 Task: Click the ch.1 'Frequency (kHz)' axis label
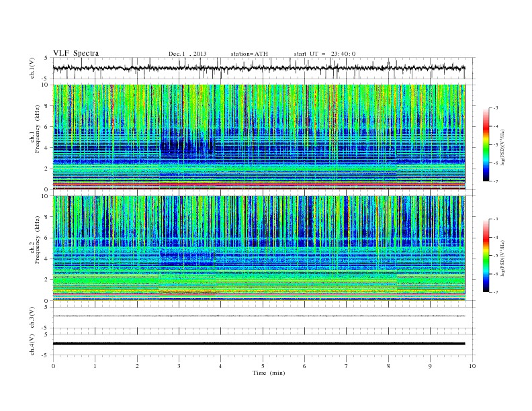(38, 129)
